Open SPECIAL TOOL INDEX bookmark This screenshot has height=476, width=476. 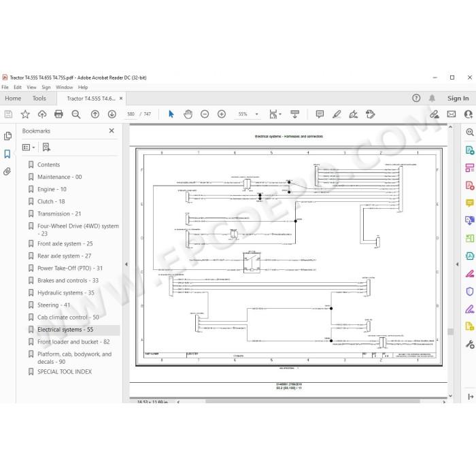65,371
